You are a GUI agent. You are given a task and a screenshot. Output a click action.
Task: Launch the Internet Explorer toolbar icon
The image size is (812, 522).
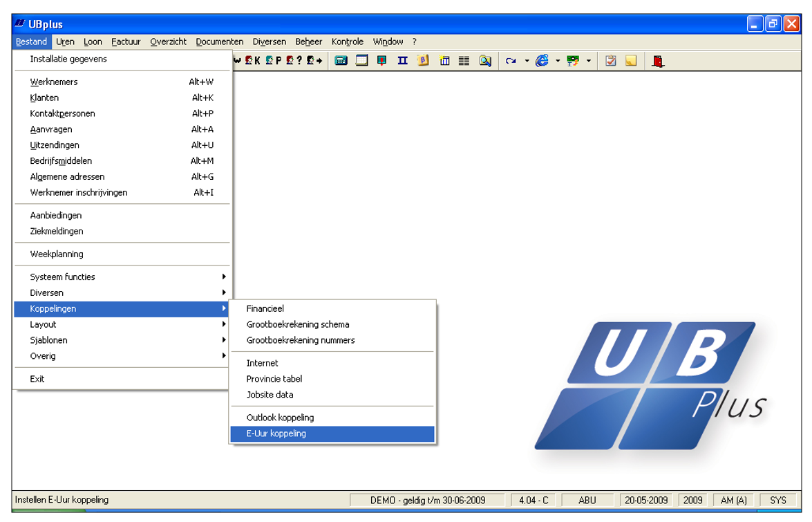coord(542,61)
